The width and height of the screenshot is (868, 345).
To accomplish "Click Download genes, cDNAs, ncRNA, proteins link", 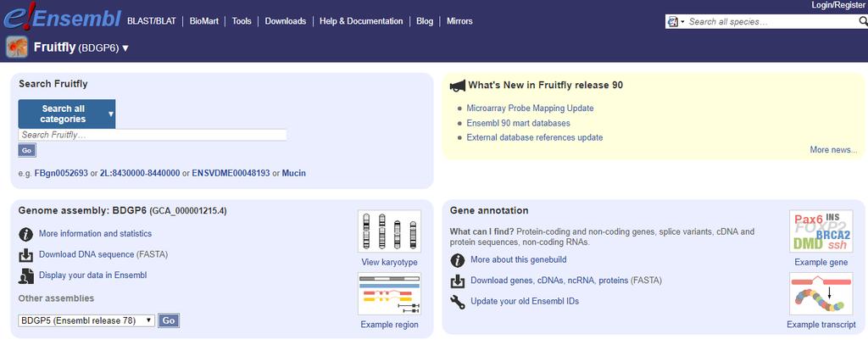I will [549, 281].
